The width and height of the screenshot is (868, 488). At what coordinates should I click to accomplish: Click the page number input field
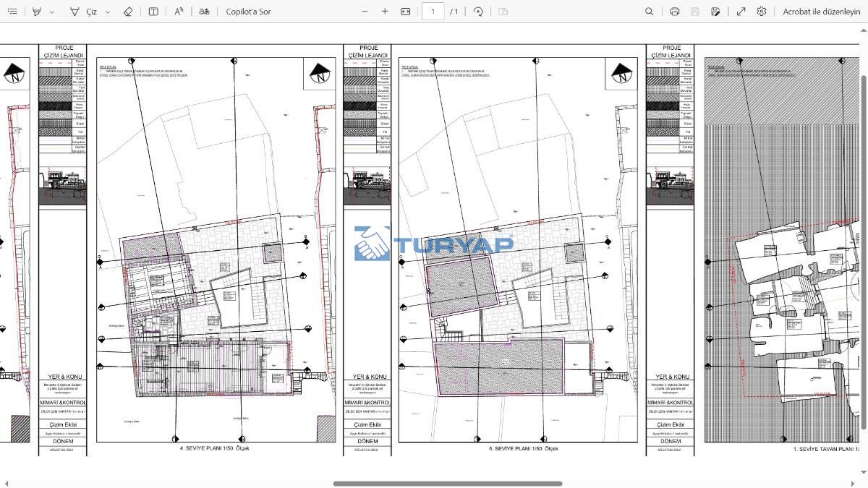pyautogui.click(x=433, y=12)
